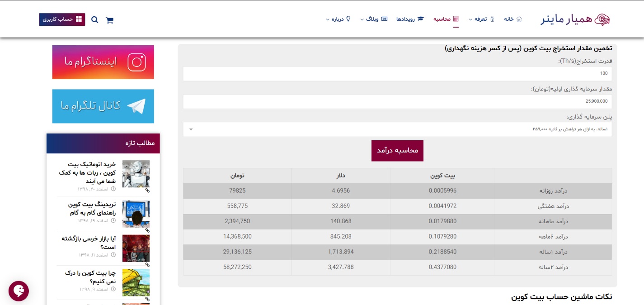Expand the تعرفه menu dropdown

470,19
